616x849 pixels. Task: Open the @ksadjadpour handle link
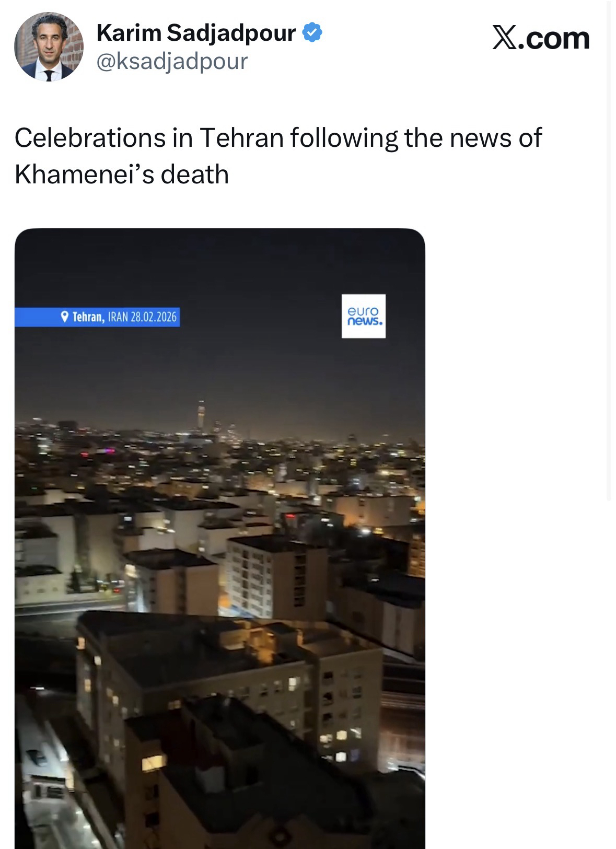[171, 62]
